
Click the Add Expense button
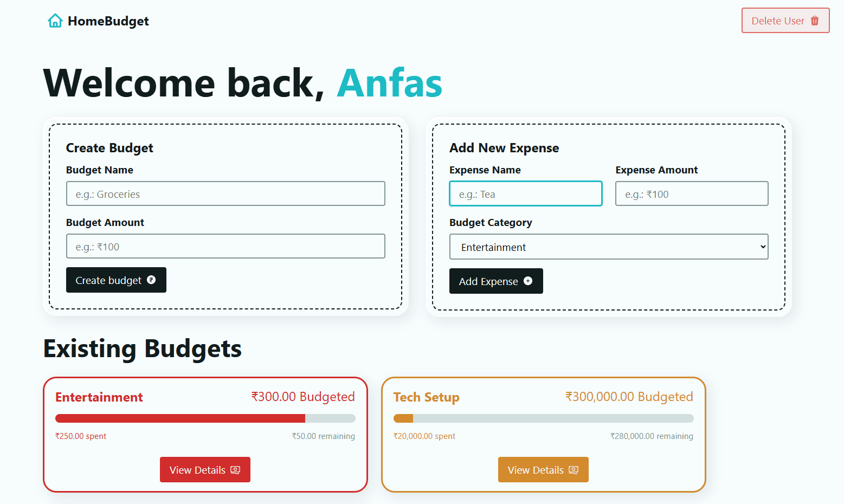(496, 281)
